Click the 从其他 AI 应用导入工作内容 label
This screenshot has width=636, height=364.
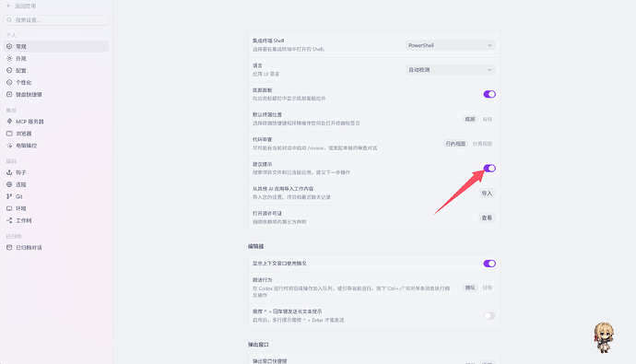tap(283, 189)
